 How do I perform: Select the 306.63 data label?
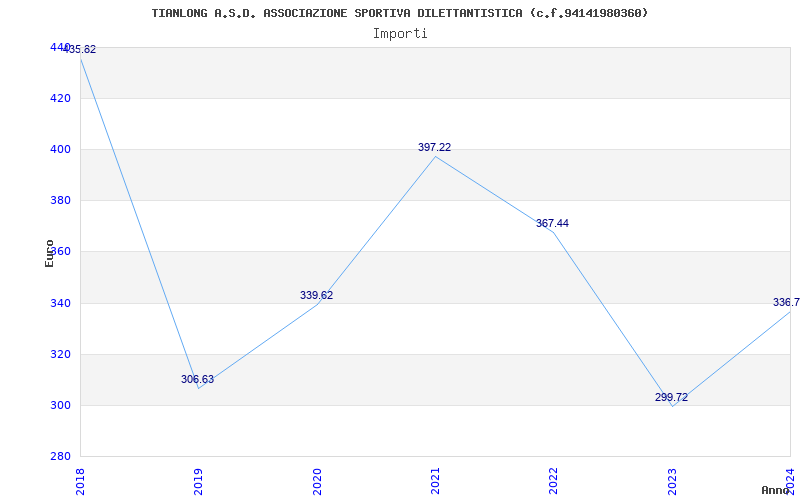tap(197, 380)
